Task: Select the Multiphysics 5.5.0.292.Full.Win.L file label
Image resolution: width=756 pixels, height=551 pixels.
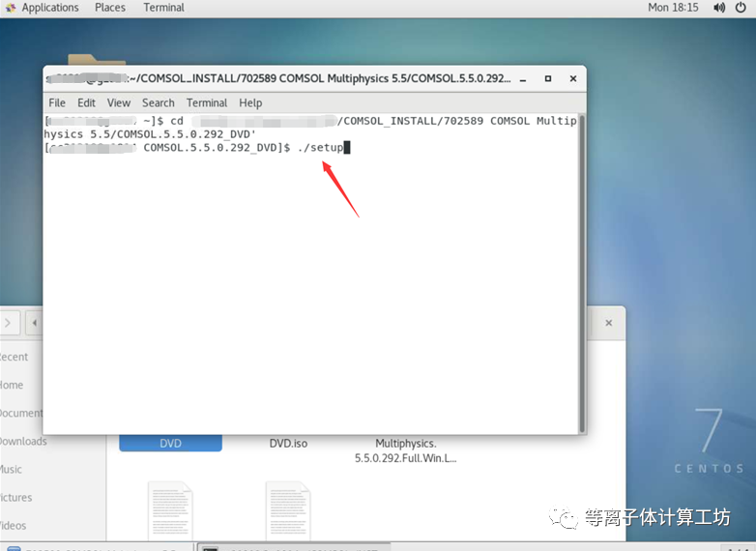Action: [x=405, y=450]
